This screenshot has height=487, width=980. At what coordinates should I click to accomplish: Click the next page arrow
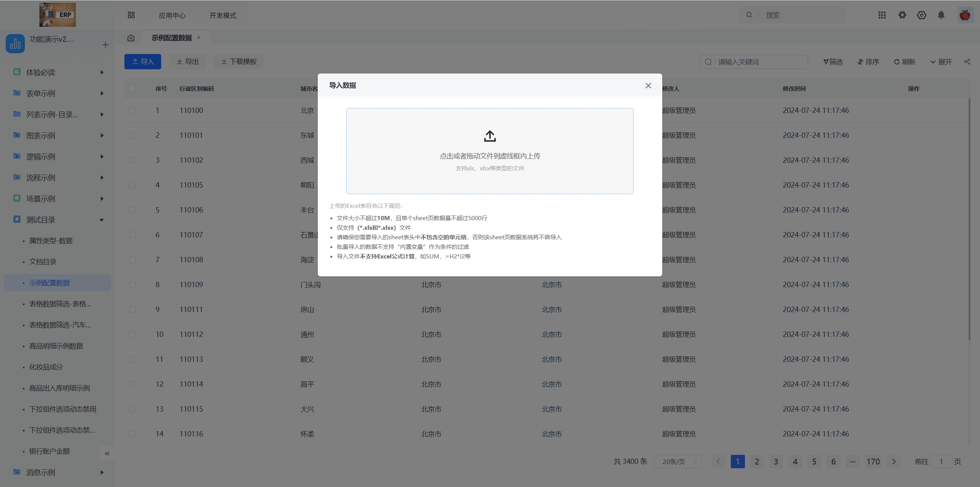(x=894, y=462)
